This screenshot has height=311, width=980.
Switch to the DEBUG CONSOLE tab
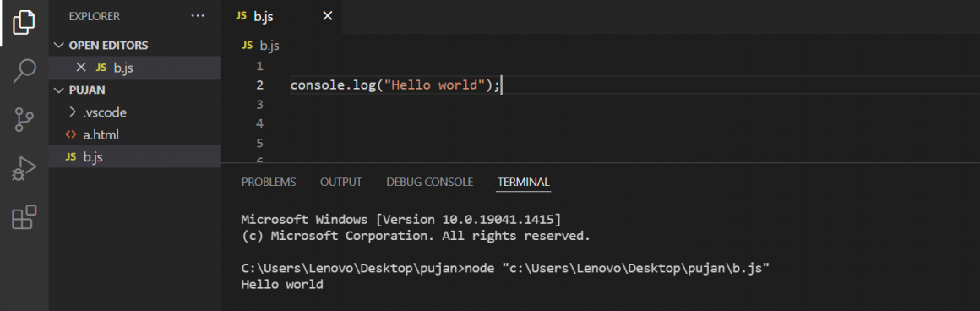429,182
